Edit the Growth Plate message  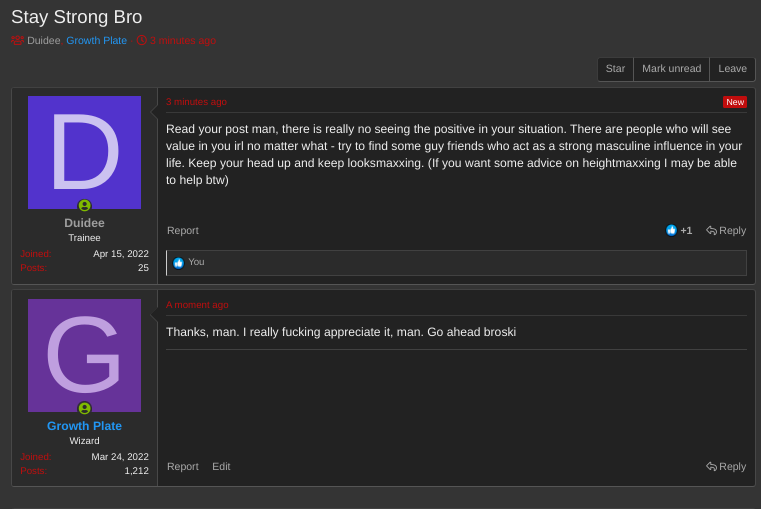pyautogui.click(x=221, y=466)
